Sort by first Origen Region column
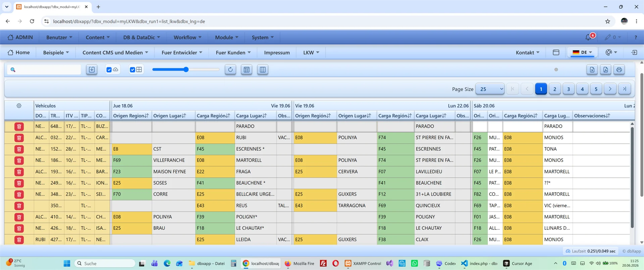644x270 pixels. [x=131, y=116]
